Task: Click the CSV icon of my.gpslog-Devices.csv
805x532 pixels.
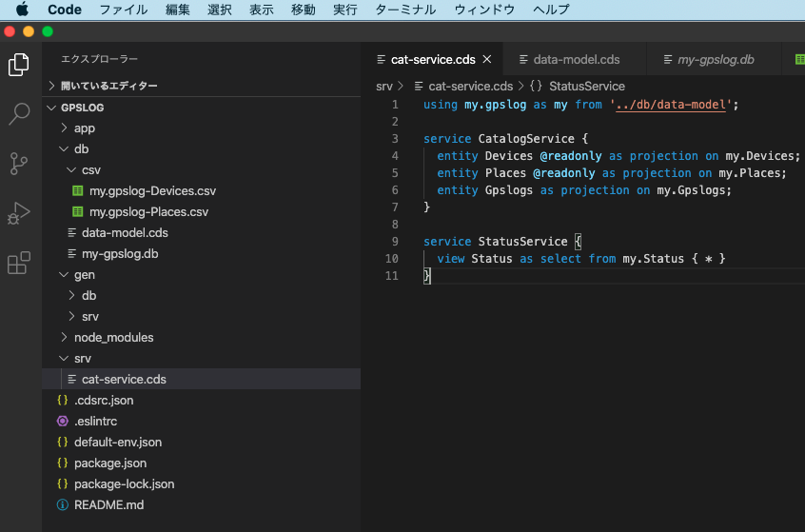Action: point(77,191)
